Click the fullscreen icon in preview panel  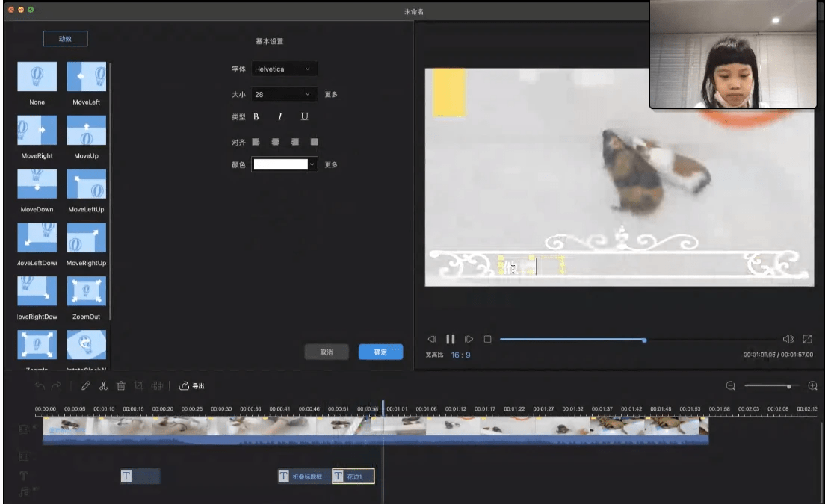point(807,339)
